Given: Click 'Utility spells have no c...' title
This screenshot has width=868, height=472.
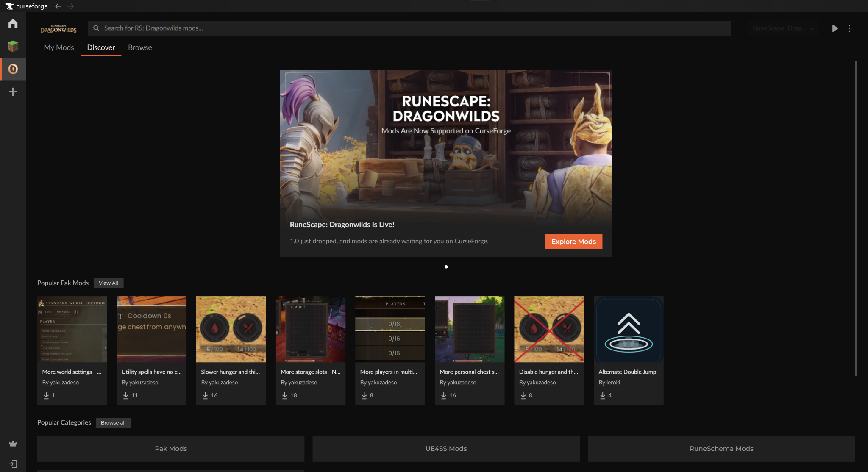Looking at the screenshot, I should pos(152,372).
